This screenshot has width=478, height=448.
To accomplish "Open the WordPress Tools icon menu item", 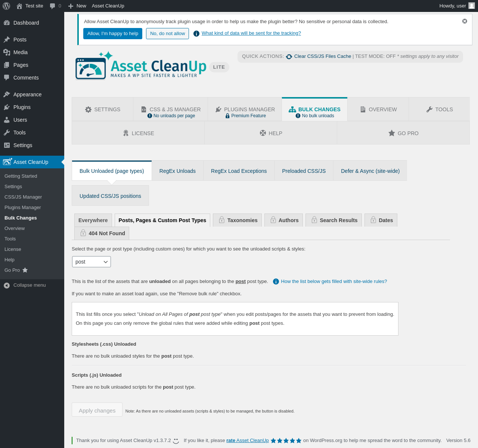I will coord(32,133).
